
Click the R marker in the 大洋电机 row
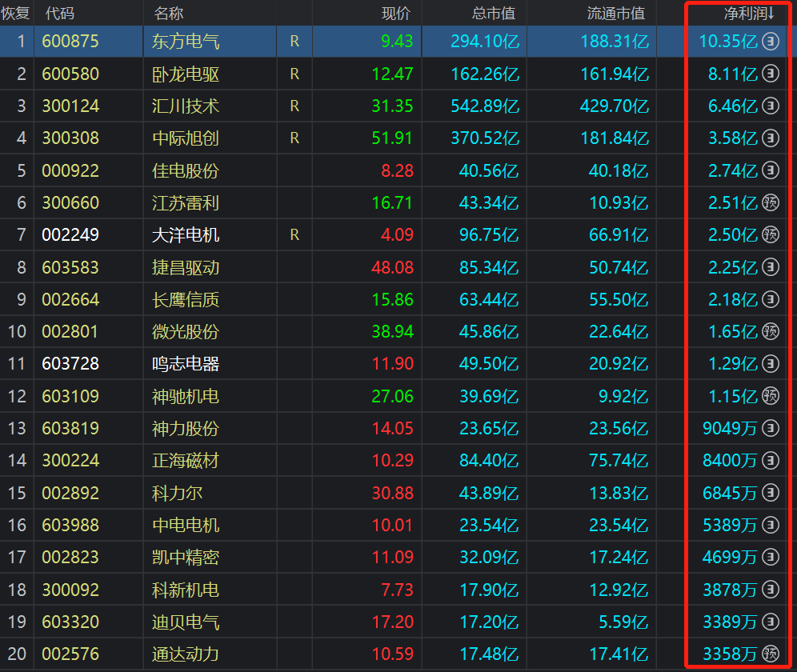pos(294,235)
